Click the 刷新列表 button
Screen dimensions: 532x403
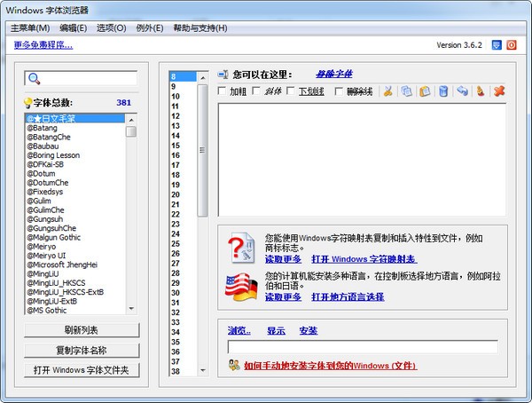click(x=82, y=330)
